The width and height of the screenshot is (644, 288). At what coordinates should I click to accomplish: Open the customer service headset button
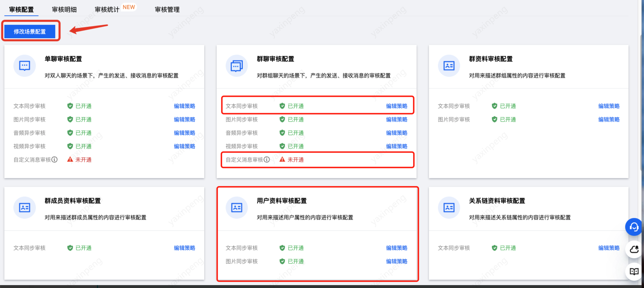[634, 227]
